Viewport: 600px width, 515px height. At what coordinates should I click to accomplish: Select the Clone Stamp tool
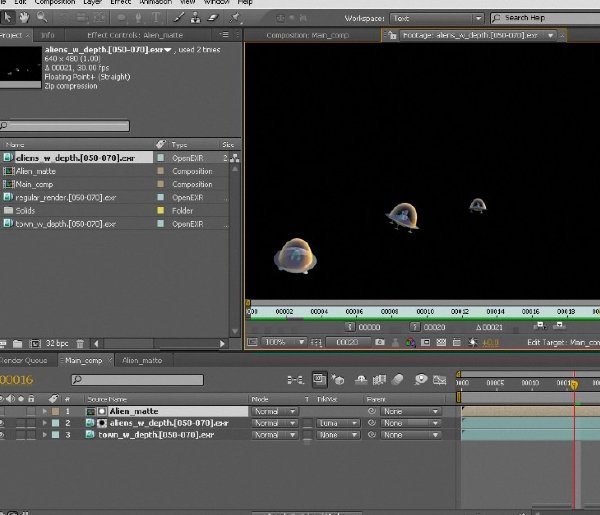(196, 18)
